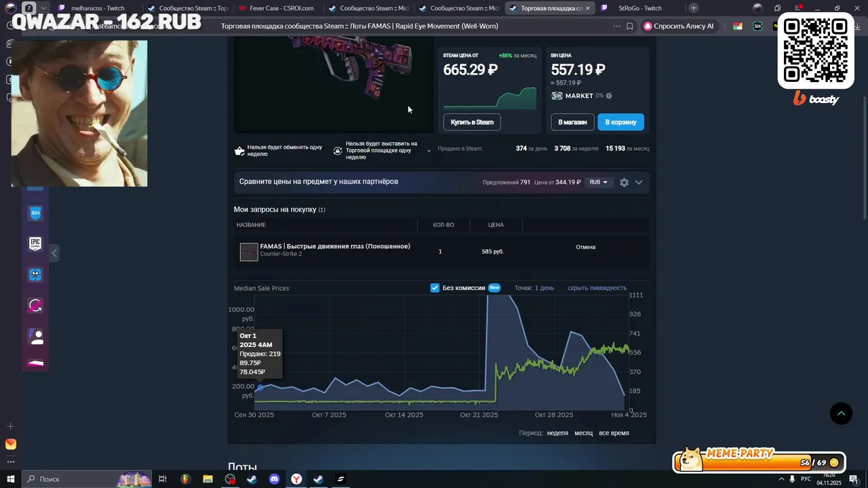Set chart period to неделя

point(557,433)
